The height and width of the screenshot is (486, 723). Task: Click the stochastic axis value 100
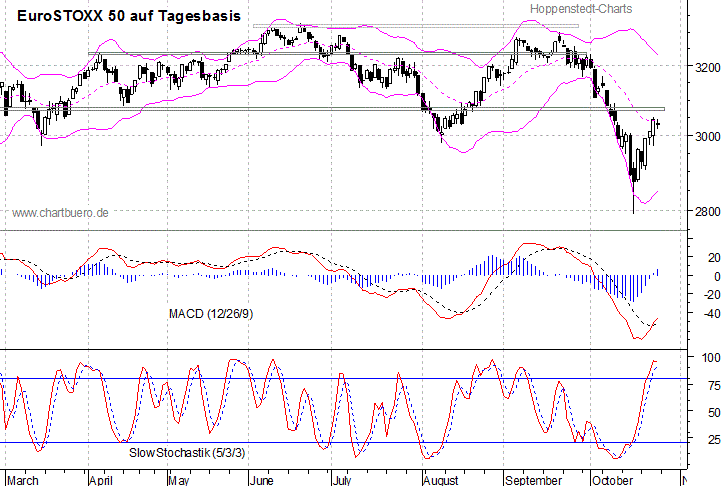coord(711,357)
